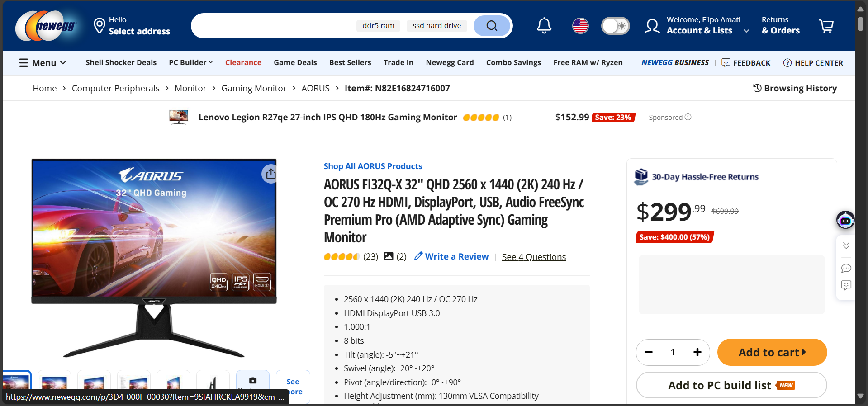The width and height of the screenshot is (868, 406).
Task: Open the Help Center
Action: click(813, 63)
